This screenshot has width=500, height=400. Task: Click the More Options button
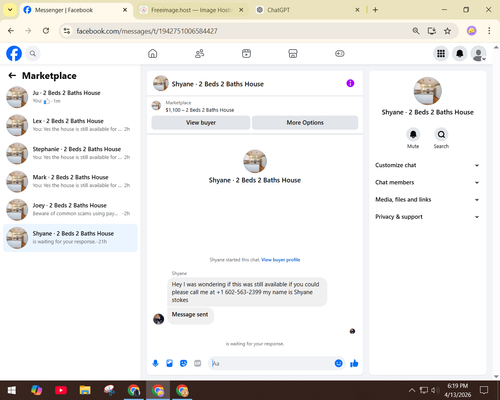click(305, 123)
